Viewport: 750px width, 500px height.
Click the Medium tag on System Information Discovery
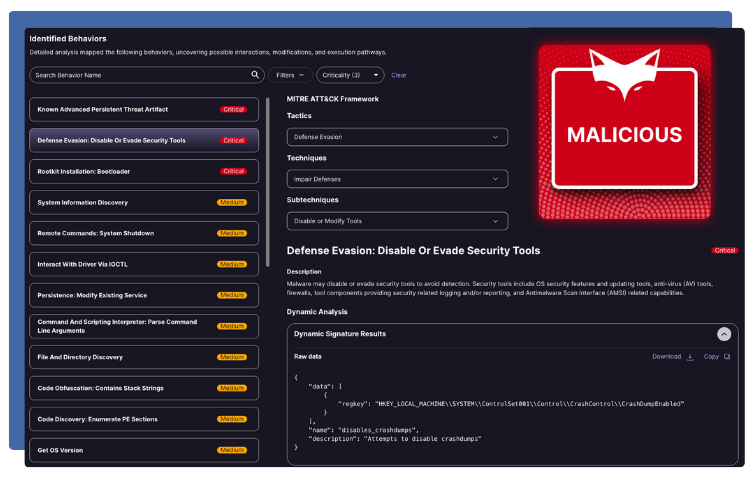[232, 202]
